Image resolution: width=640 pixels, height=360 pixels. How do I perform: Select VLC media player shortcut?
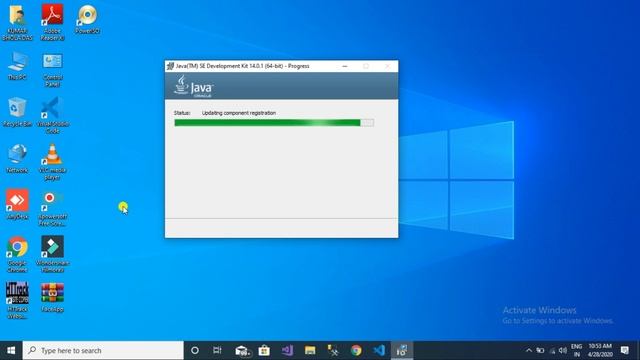[52, 162]
